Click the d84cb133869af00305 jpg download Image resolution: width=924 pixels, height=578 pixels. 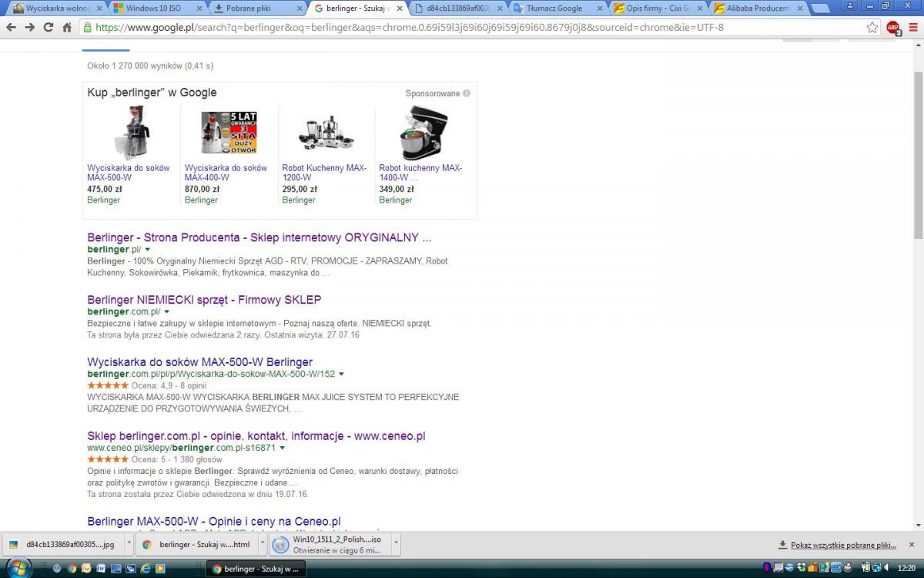pos(62,544)
